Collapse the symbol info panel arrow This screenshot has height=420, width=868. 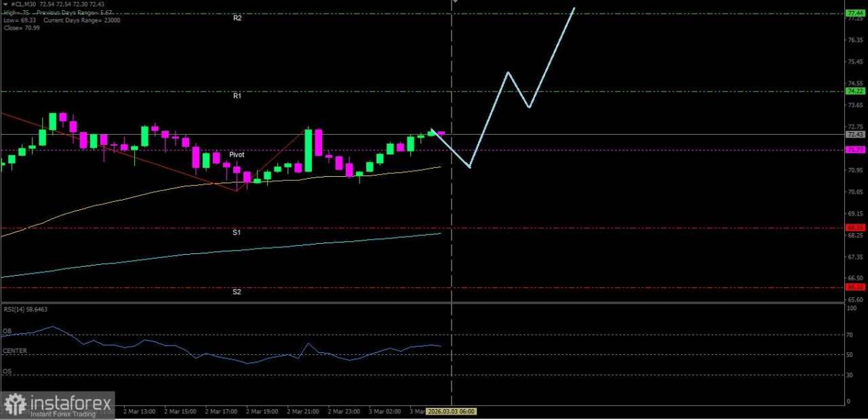click(x=5, y=4)
